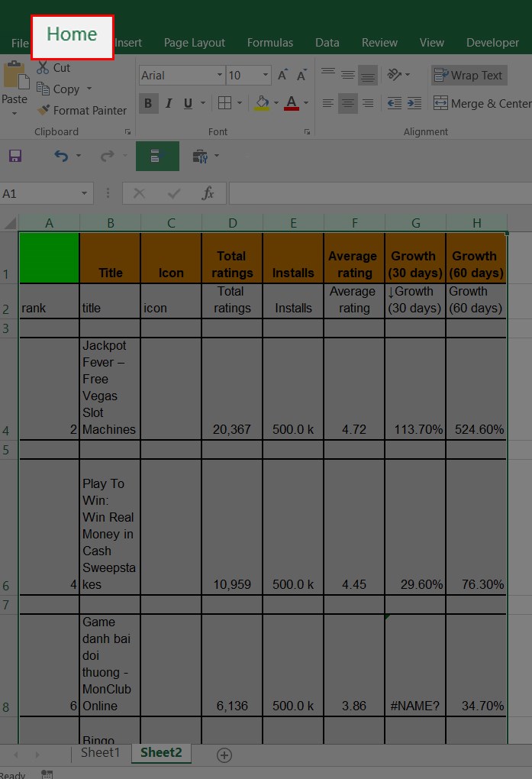
Task: Click the Save icon in quick access toolbar
Action: (x=15, y=156)
